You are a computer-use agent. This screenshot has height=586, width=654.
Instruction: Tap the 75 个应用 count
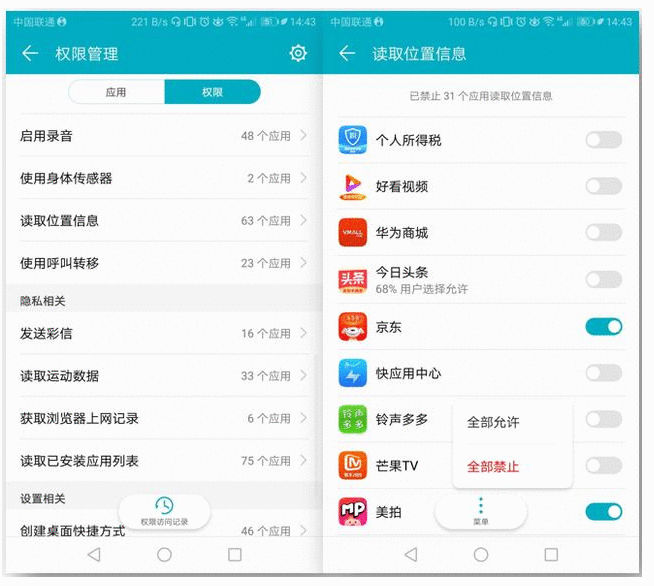(x=266, y=461)
